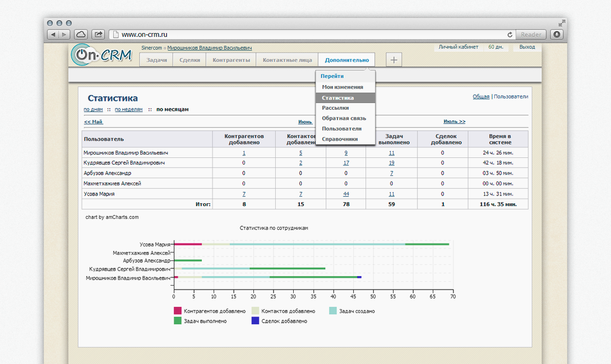This screenshot has width=611, height=364.
Task: Switch to the Контактные лица tab
Action: (x=287, y=60)
